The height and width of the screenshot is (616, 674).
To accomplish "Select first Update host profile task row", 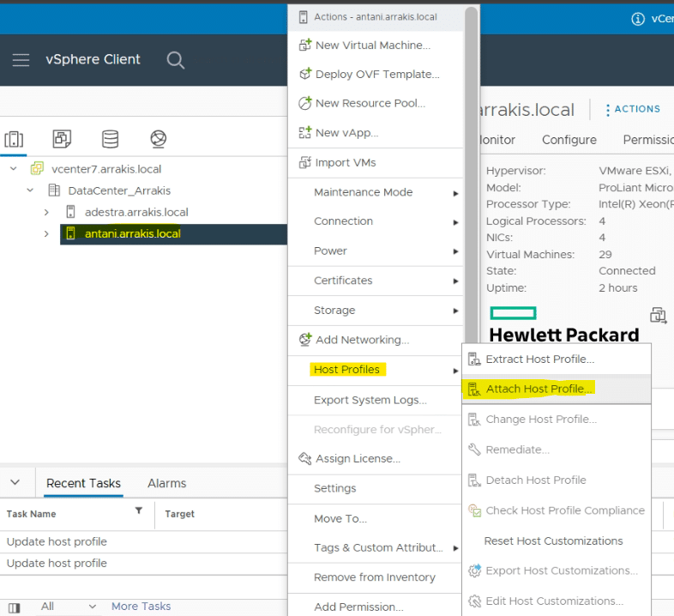I will click(143, 541).
